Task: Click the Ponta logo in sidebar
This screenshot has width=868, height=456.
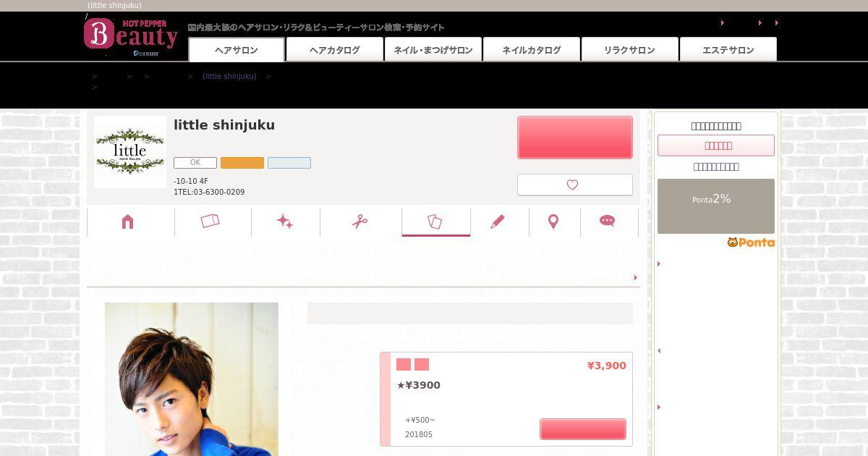Action: (751, 242)
